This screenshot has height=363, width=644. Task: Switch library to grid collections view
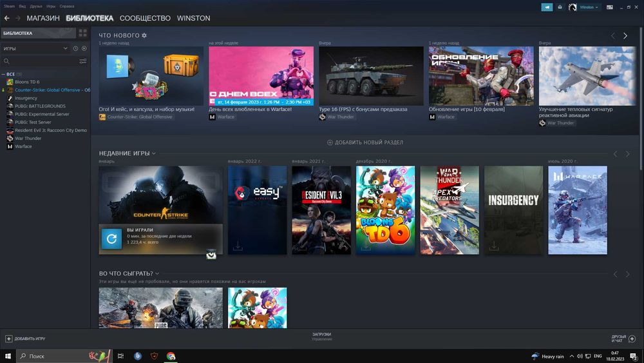coord(83,33)
